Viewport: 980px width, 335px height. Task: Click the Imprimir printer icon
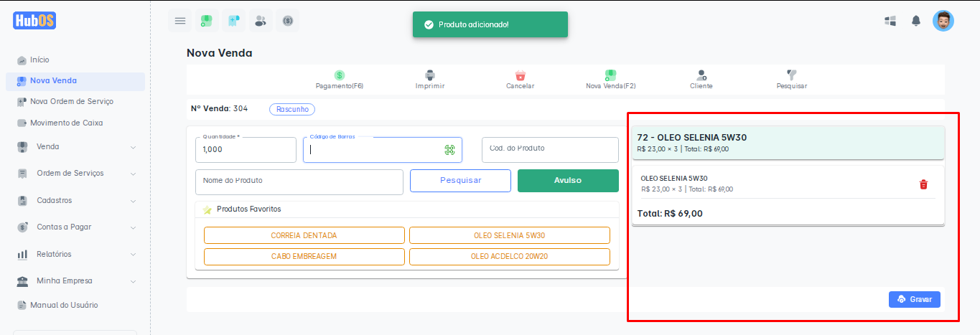[x=430, y=75]
